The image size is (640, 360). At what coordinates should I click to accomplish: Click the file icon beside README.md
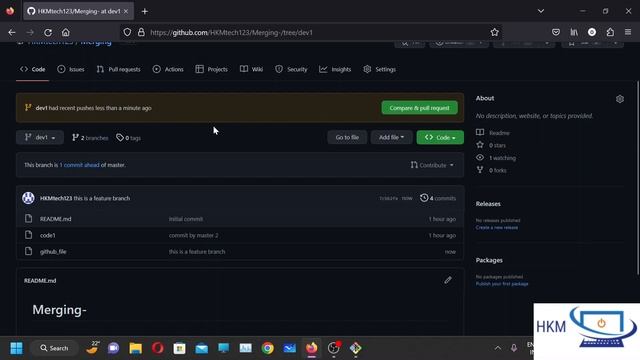tap(28, 219)
